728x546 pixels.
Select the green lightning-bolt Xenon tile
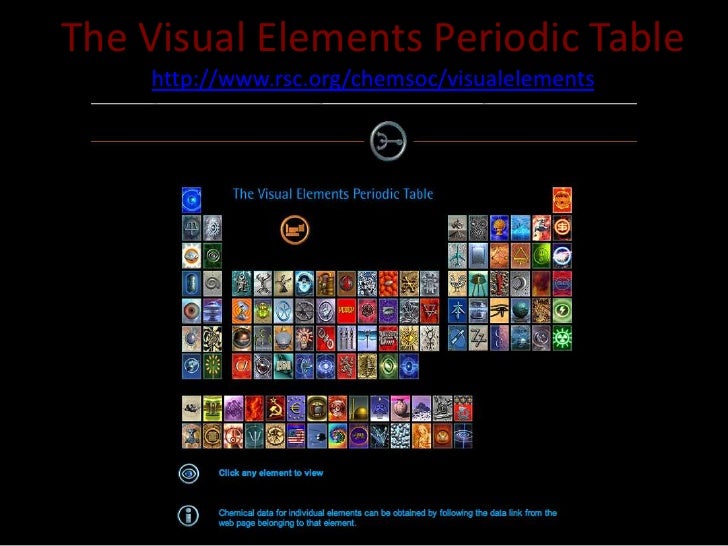[562, 311]
